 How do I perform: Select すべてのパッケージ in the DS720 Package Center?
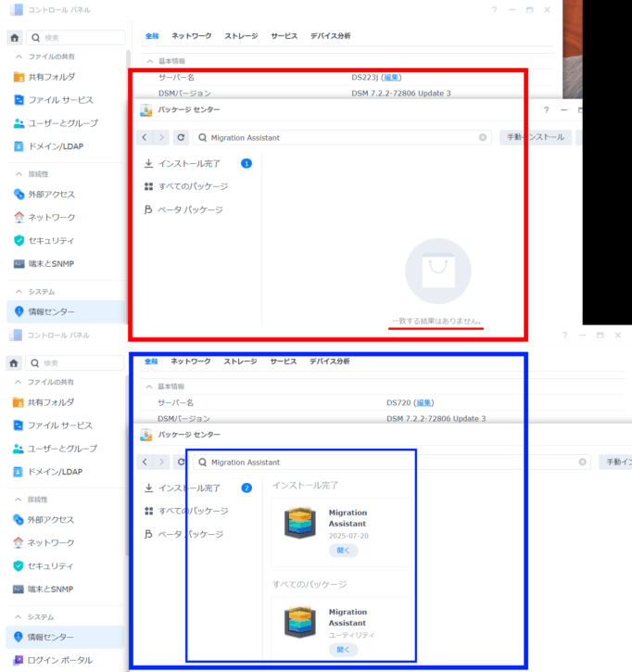tap(192, 511)
